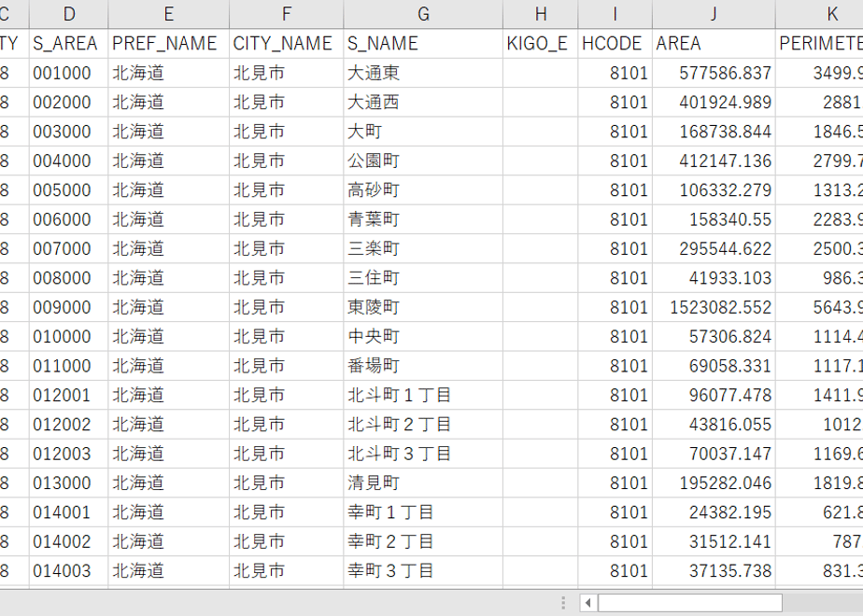This screenshot has height=616, width=863.
Task: Click AREA value 295544.622
Action: pos(714,248)
